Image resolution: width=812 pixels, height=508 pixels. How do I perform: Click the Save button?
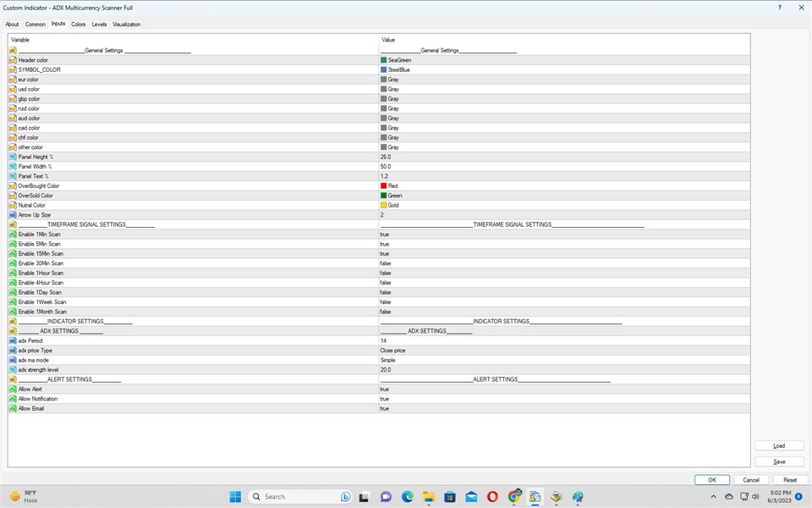[779, 461]
